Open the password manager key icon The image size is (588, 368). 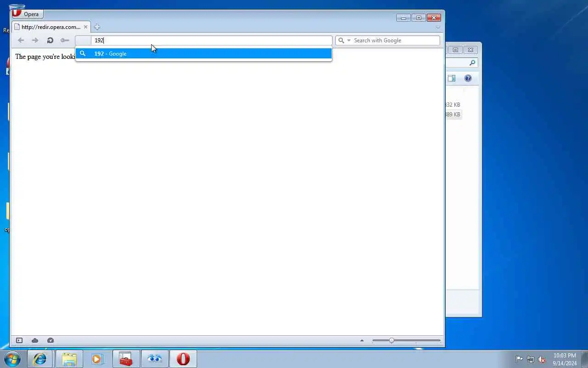65,40
